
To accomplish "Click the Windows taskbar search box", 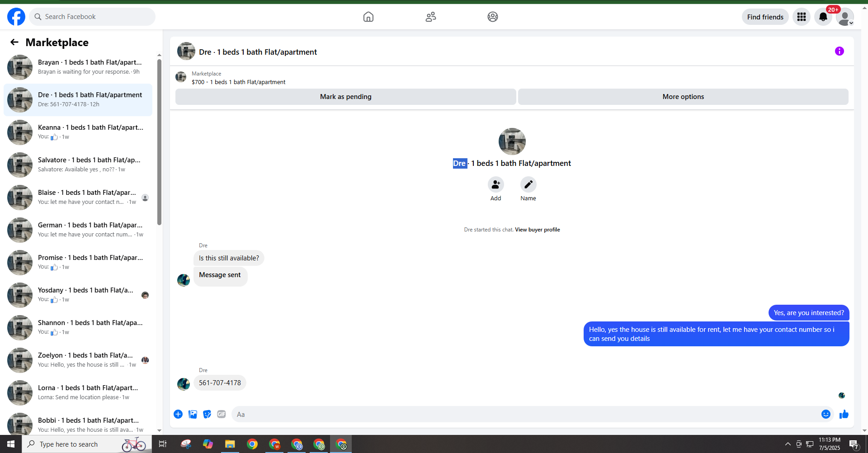I will [86, 444].
